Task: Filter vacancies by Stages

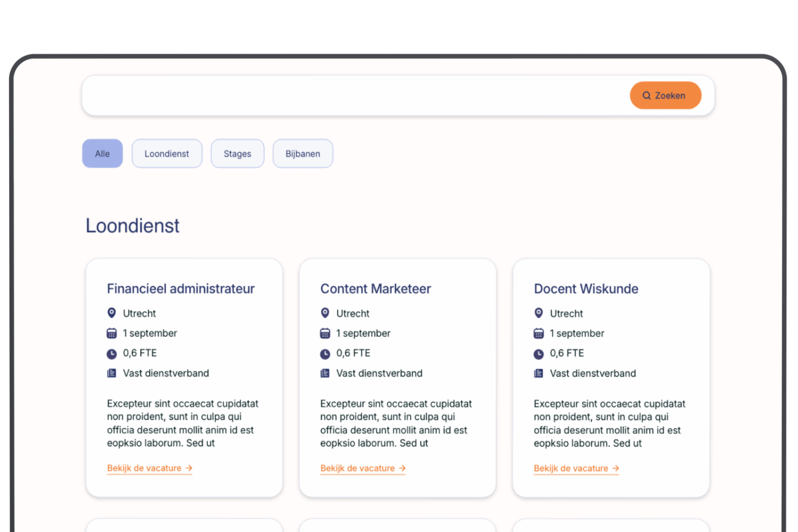Action: pos(237,154)
